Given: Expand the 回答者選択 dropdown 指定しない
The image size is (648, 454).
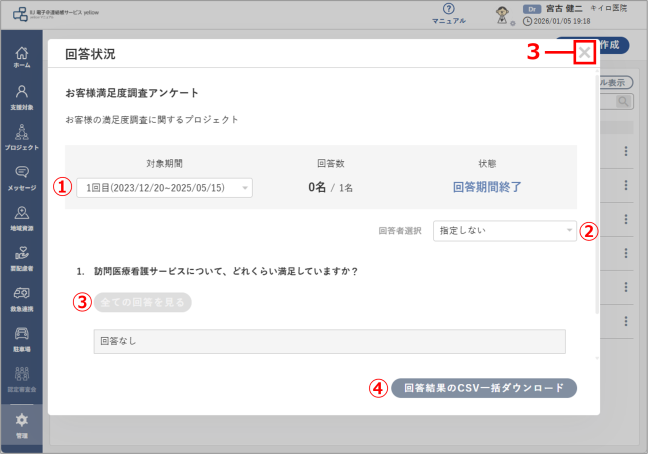Looking at the screenshot, I should pyautogui.click(x=505, y=231).
